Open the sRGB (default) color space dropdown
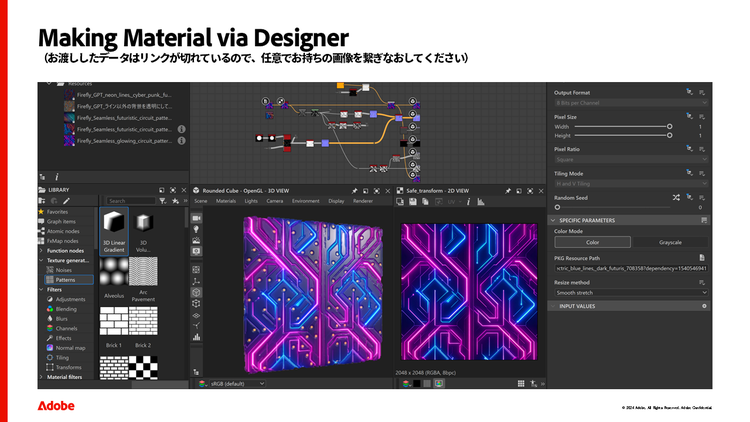Viewport: 750px width, 422px height. (x=238, y=383)
